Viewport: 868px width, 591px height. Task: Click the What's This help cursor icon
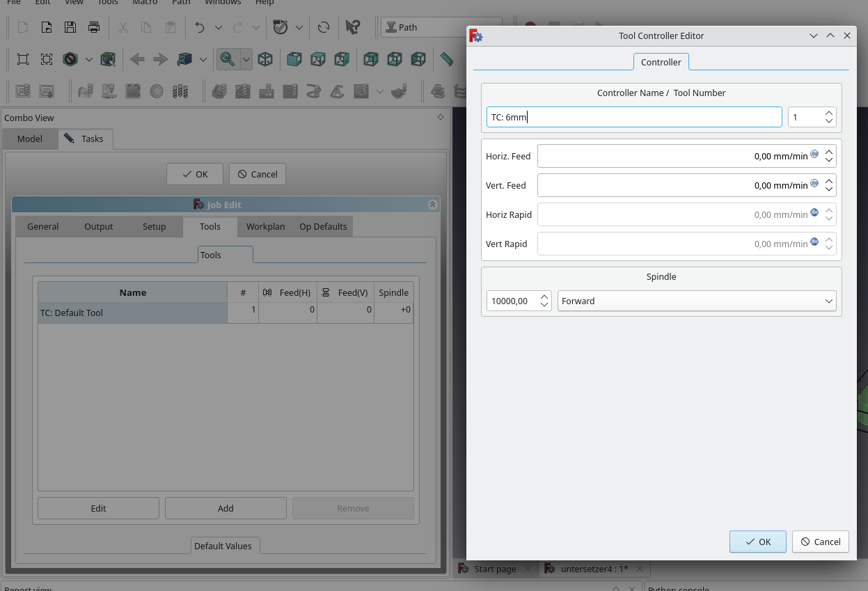pyautogui.click(x=353, y=27)
